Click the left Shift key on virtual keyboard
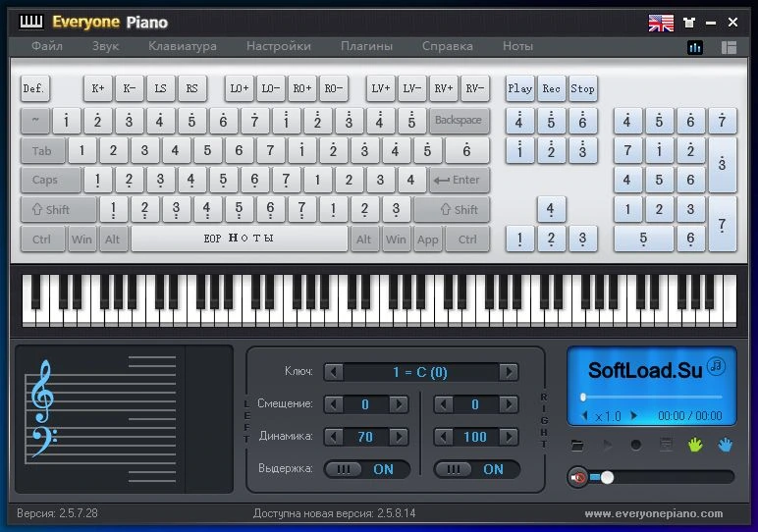The width and height of the screenshot is (758, 532). tap(59, 210)
